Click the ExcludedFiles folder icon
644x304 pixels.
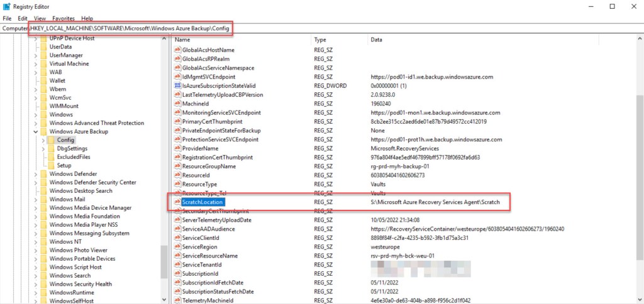[51, 157]
